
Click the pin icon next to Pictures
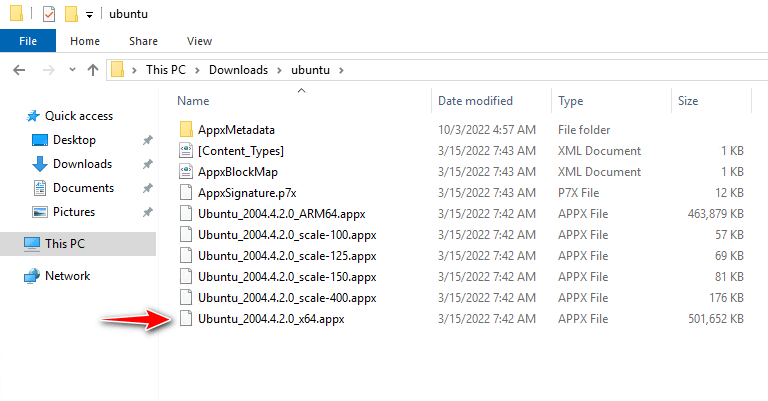[147, 212]
